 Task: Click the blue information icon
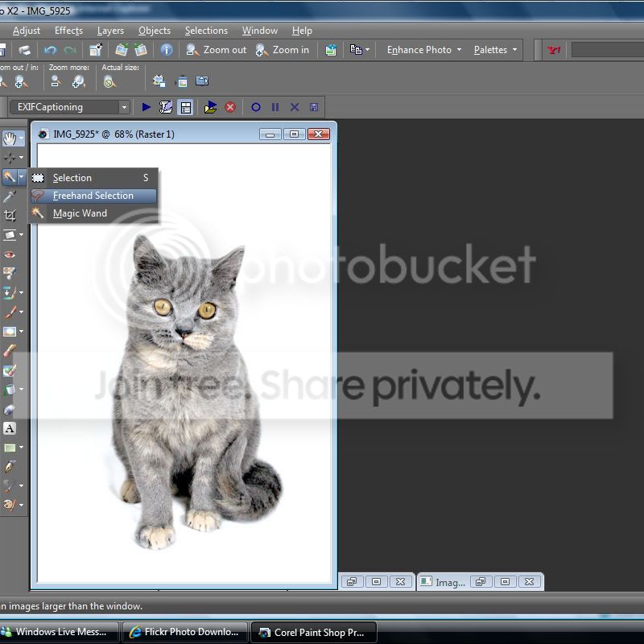coord(167,50)
